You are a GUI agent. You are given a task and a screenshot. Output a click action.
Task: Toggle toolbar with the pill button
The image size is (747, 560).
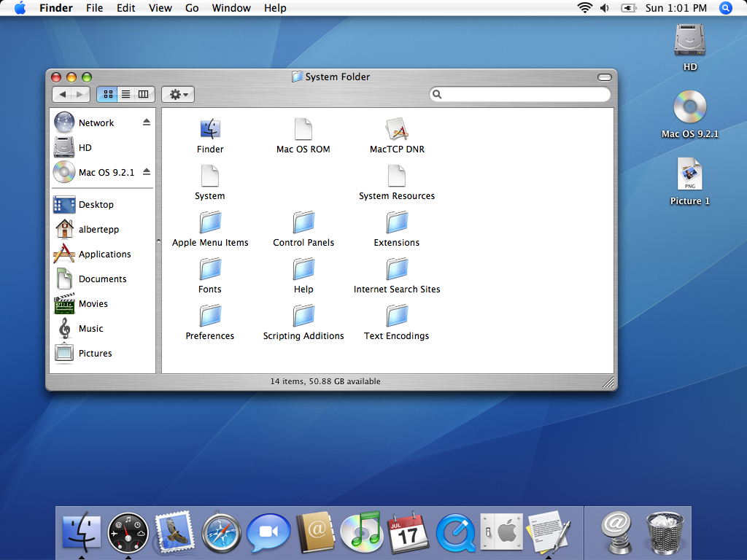click(605, 77)
